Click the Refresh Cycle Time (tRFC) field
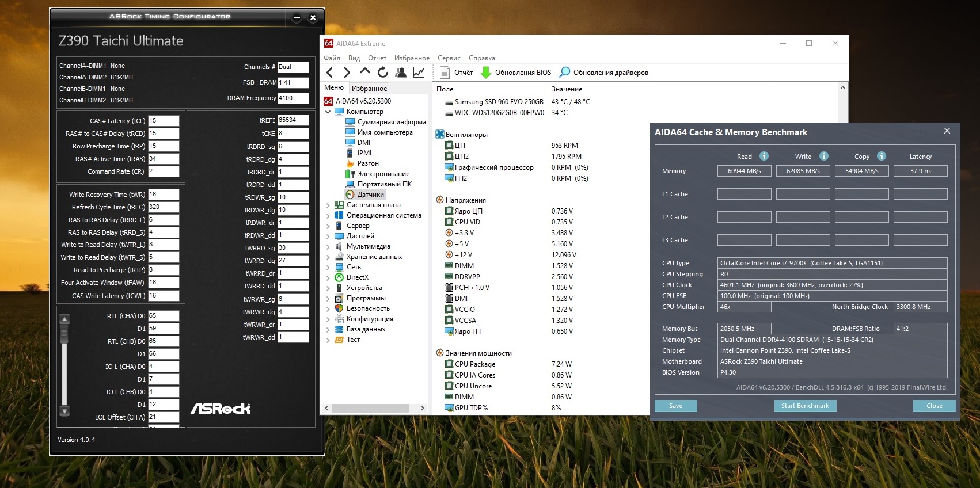This screenshot has height=488, width=980. (x=164, y=207)
